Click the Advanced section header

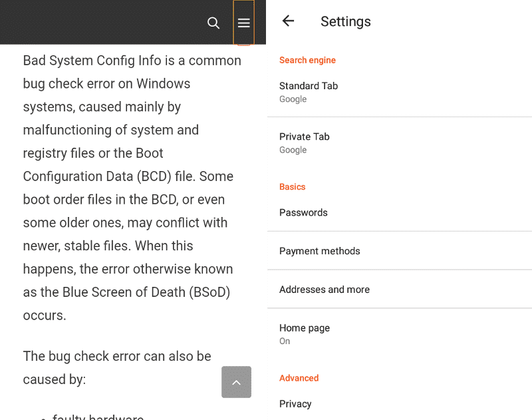299,378
